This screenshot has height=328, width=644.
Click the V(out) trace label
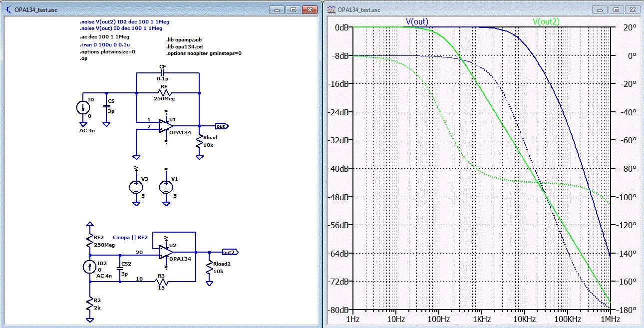416,21
